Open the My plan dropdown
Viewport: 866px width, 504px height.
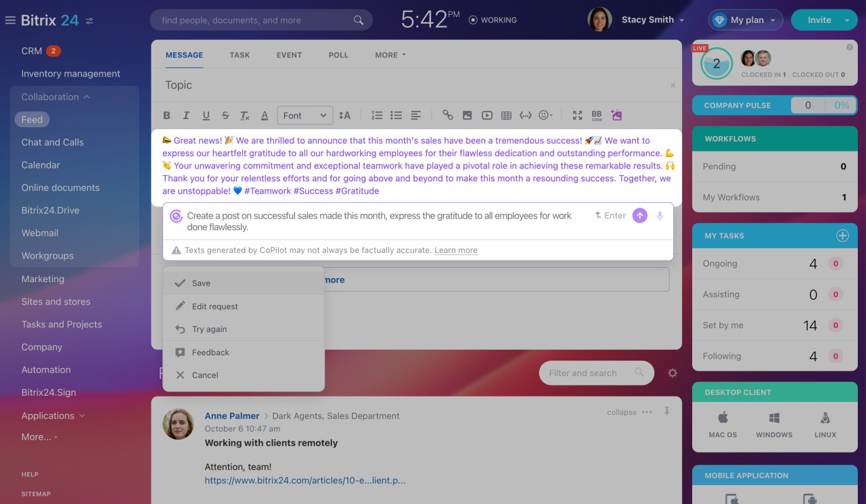(x=746, y=20)
